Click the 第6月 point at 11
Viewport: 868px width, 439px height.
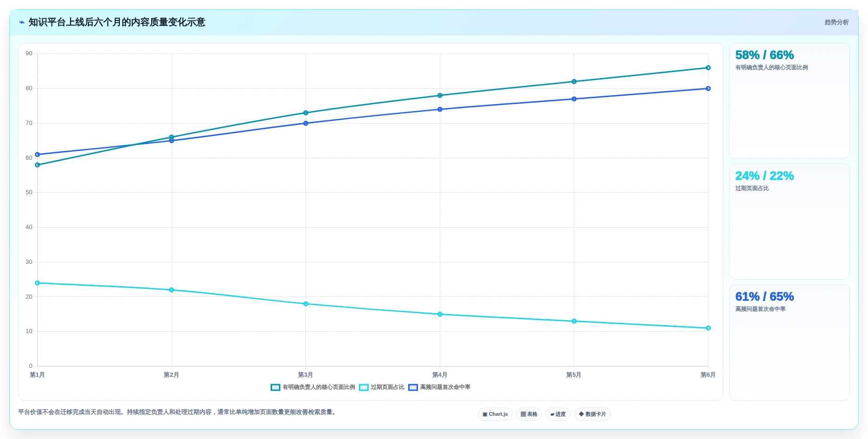coord(708,328)
